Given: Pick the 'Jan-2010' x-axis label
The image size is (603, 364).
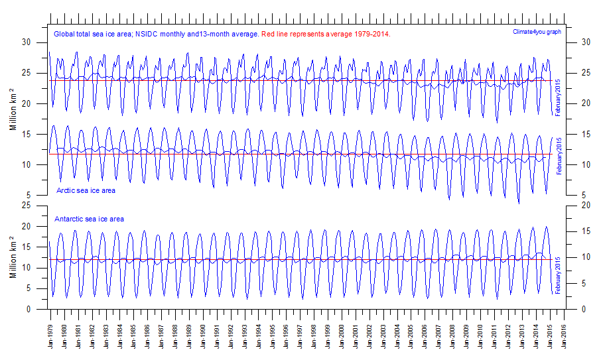Looking at the screenshot, I should [480, 337].
